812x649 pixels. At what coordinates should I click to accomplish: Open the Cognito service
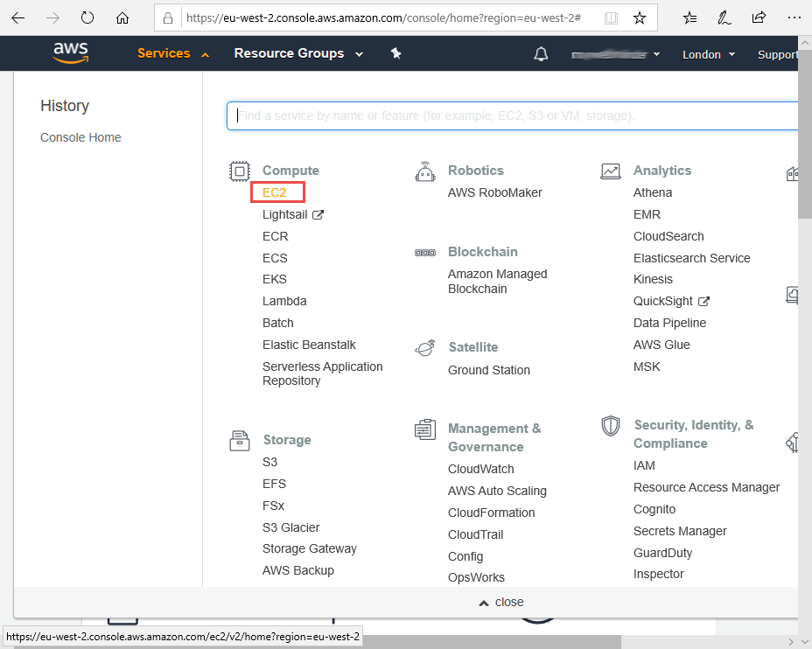tap(654, 509)
